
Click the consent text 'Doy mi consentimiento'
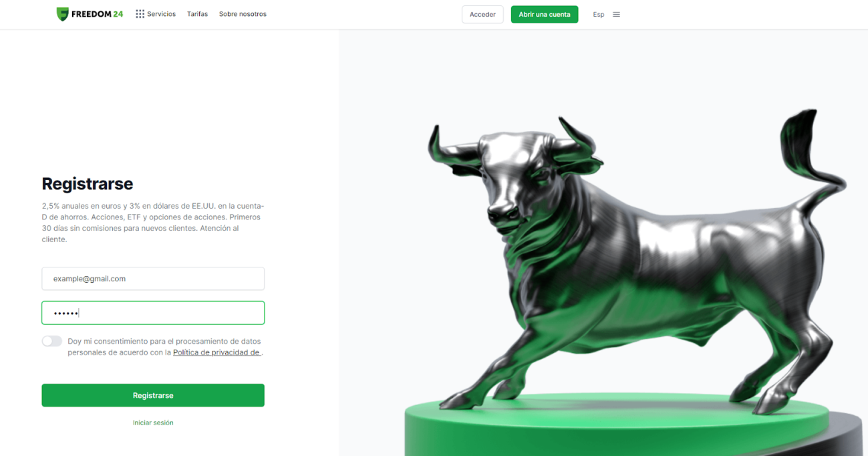tap(106, 341)
